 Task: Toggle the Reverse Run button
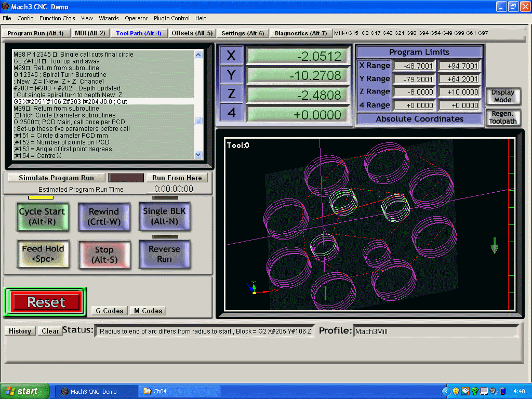click(x=165, y=254)
